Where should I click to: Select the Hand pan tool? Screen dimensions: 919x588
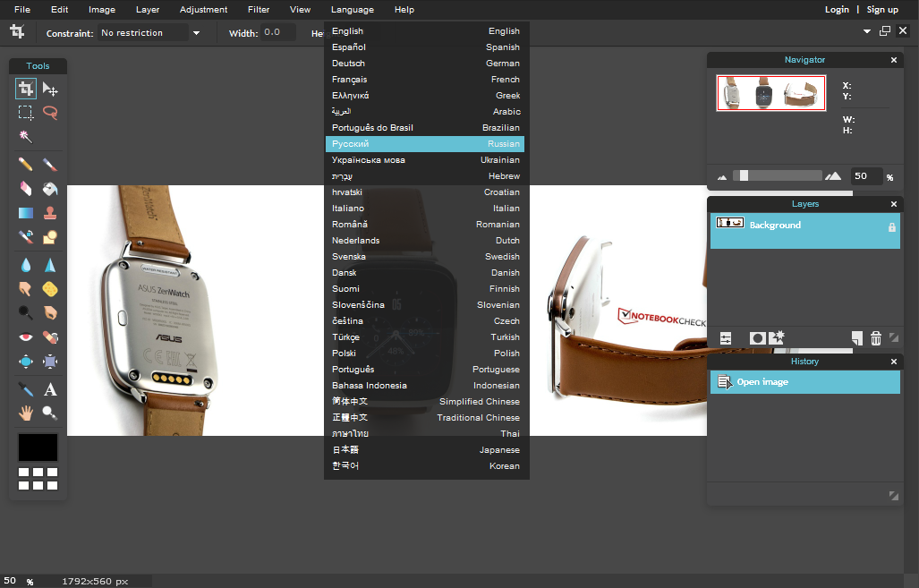tap(26, 413)
